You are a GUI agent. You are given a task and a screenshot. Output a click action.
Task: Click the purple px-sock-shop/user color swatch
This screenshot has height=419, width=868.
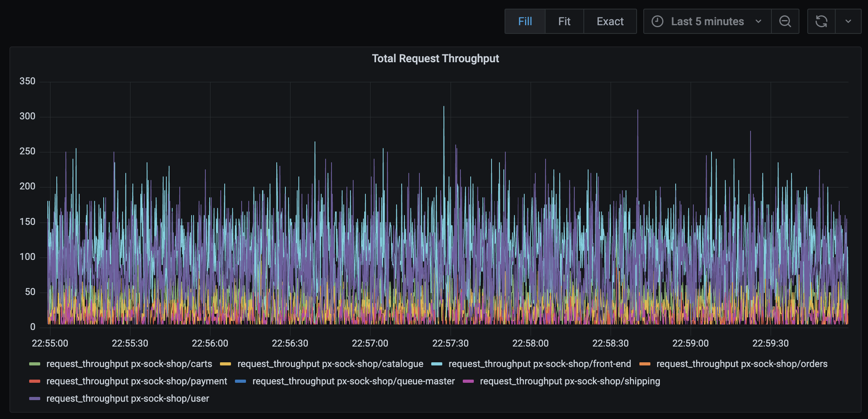pyautogui.click(x=35, y=399)
